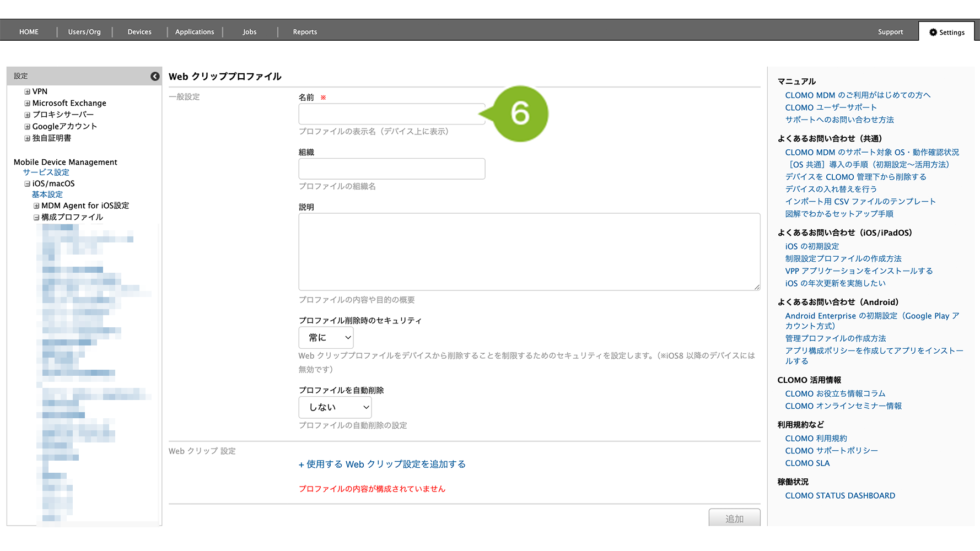This screenshot has width=980, height=551.
Task: Expand the Microsoft Exchange tree node
Action: click(28, 103)
